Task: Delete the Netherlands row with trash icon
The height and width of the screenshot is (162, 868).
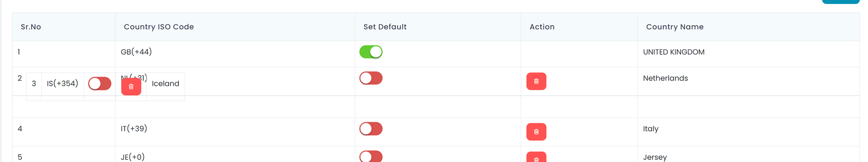Action: pos(536,81)
